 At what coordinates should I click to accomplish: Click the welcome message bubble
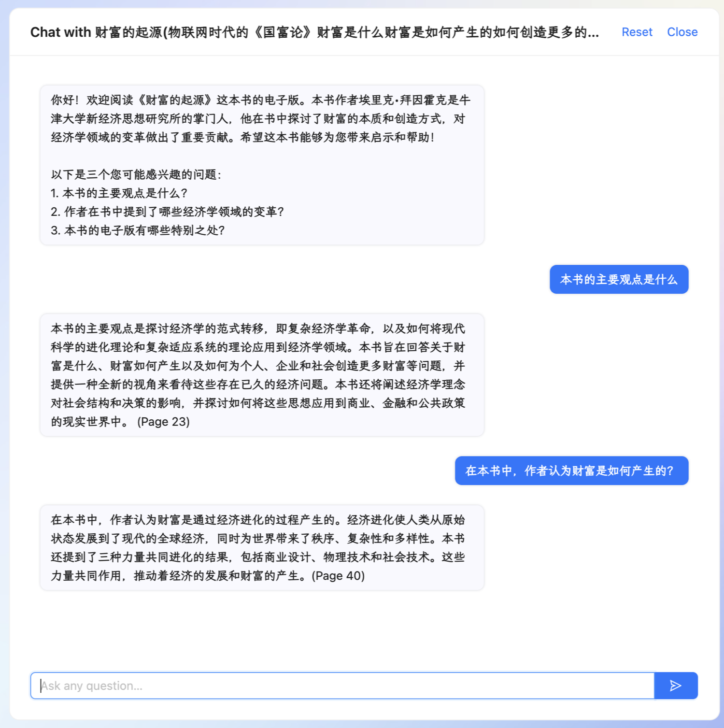(262, 165)
